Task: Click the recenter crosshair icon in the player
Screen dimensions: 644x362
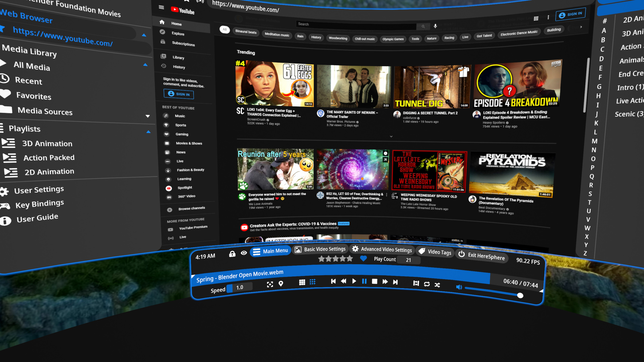Action: (270, 284)
